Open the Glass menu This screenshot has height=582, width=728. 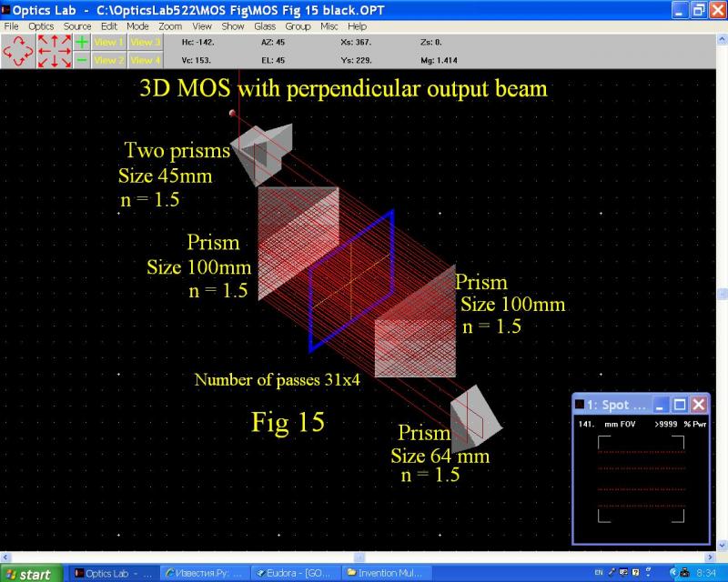coord(265,26)
